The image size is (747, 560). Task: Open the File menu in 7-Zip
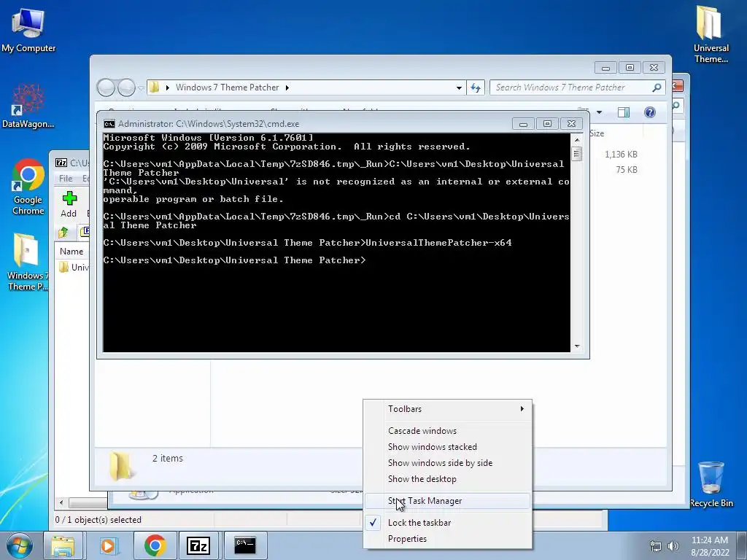[66, 178]
